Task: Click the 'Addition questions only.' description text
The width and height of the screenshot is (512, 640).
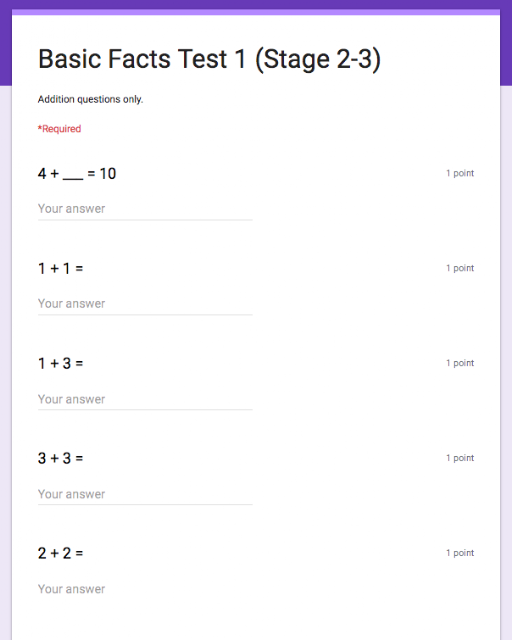Action: pyautogui.click(x=90, y=99)
